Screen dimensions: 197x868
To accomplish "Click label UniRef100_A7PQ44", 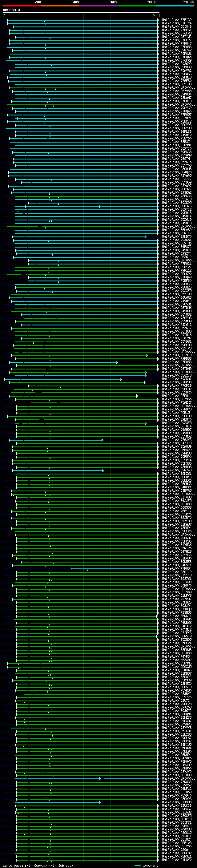I will click(177, 396).
